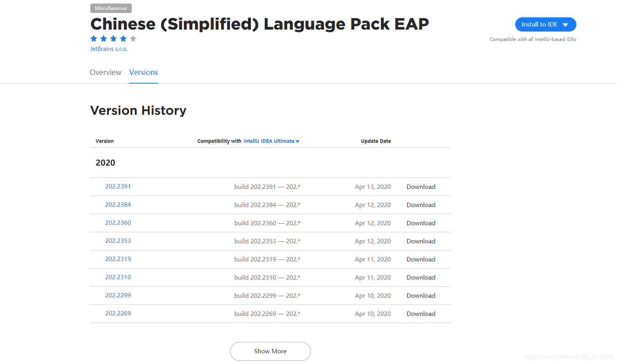Open the compatibility product dropdown caret
617x364 pixels.
(298, 141)
